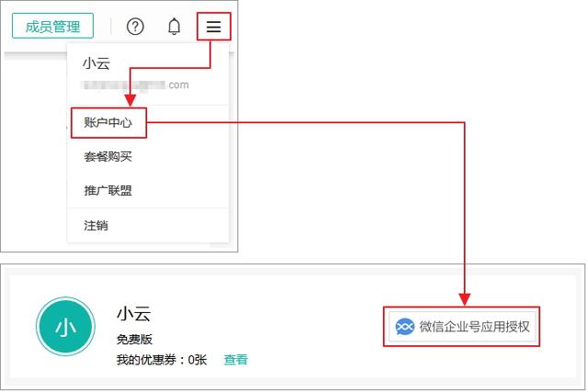The width and height of the screenshot is (588, 392).
Task: Open the notification bell icon
Action: (x=174, y=27)
